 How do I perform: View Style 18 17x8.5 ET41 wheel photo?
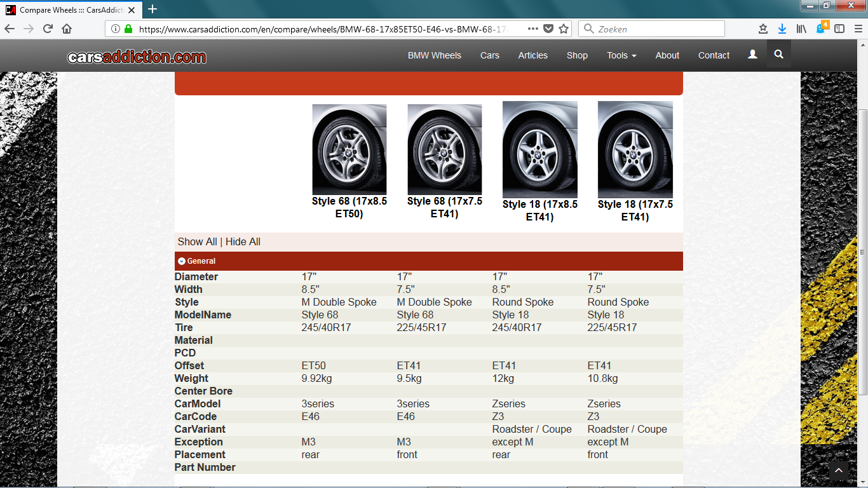pyautogui.click(x=540, y=150)
